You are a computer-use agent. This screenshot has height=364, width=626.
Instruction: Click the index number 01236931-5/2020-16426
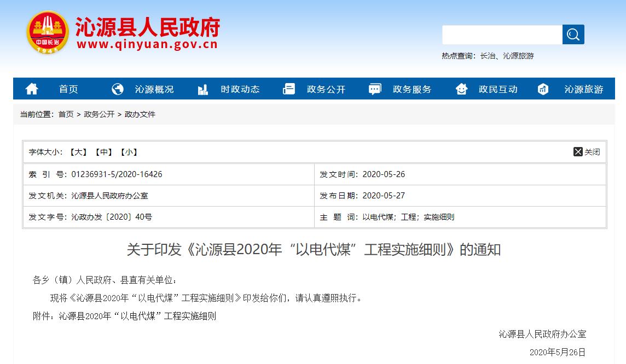pos(117,174)
